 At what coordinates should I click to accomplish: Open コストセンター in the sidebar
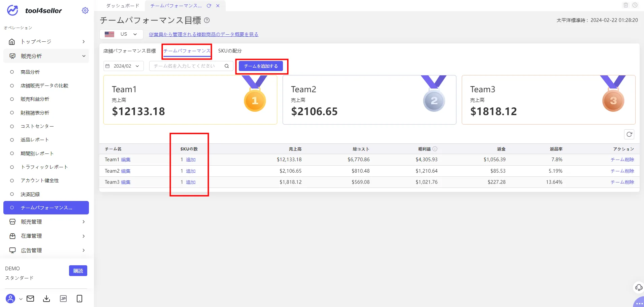point(37,126)
